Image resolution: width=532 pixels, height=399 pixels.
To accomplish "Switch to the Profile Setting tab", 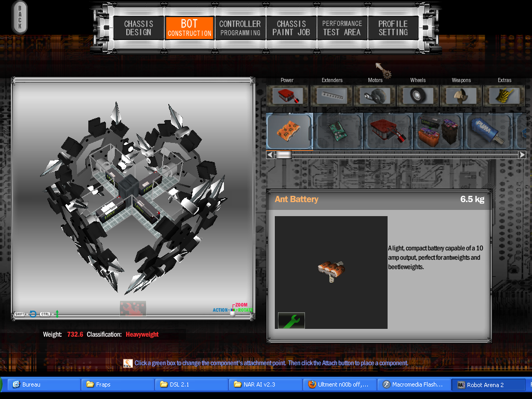I will coord(393,28).
